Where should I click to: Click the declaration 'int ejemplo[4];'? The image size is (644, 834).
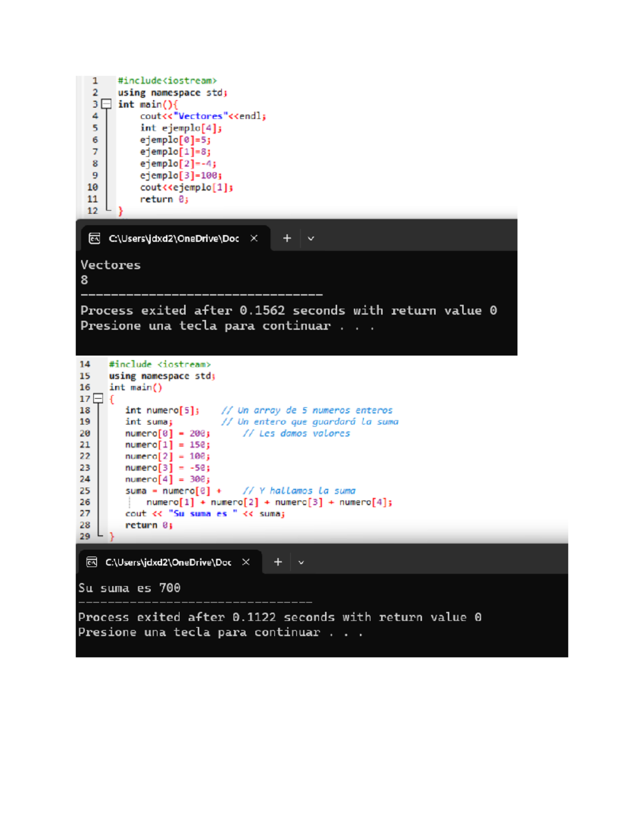pos(181,128)
